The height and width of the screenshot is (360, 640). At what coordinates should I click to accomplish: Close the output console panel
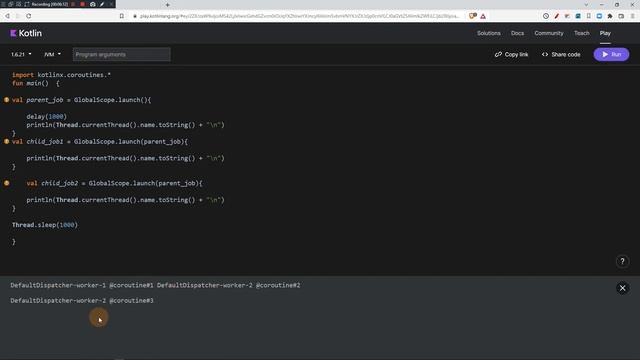[x=622, y=288]
